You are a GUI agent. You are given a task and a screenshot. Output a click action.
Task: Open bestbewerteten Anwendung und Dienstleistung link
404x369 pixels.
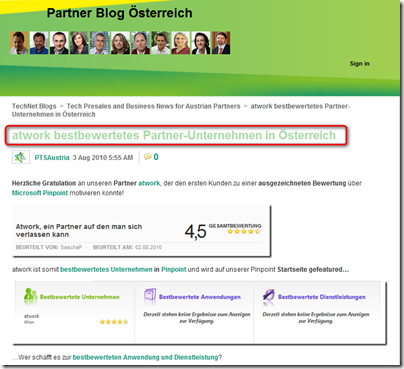(x=145, y=357)
